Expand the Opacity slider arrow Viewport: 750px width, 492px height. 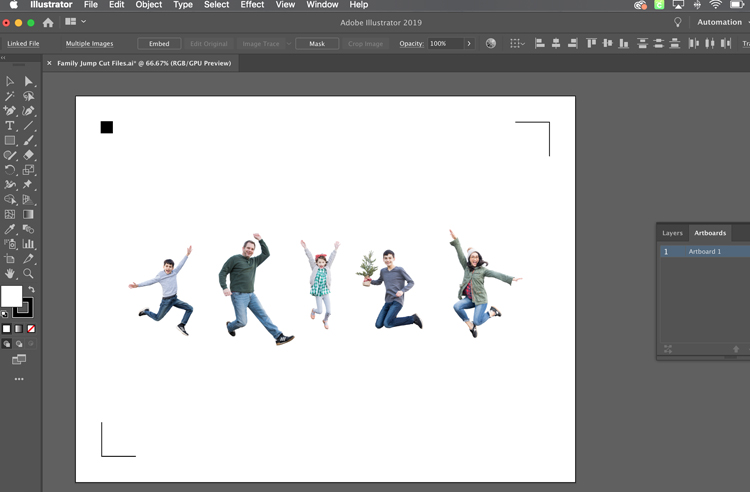click(x=469, y=44)
